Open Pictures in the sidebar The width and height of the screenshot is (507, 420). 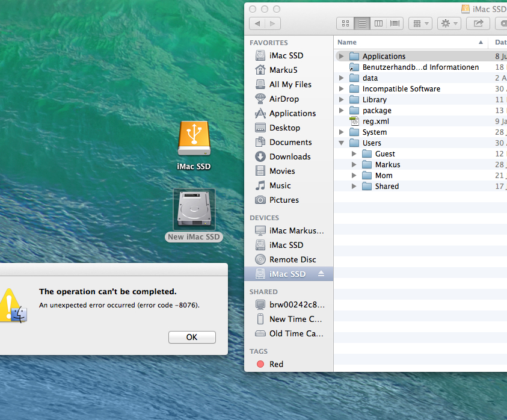point(289,200)
